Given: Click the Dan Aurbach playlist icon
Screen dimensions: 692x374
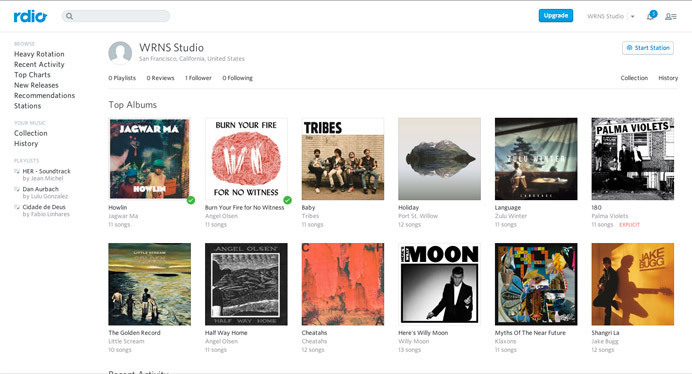Looking at the screenshot, I should (17, 189).
